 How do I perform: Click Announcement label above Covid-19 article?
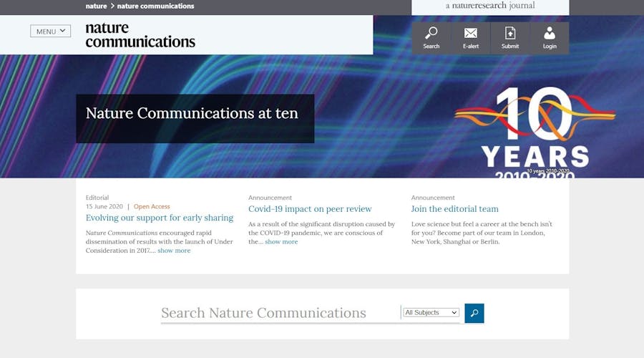tap(270, 198)
